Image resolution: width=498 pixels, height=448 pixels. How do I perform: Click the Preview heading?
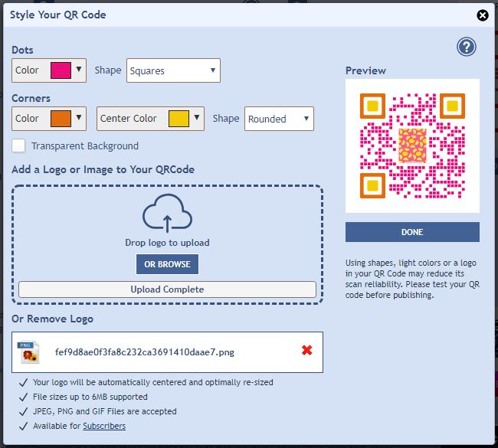365,70
